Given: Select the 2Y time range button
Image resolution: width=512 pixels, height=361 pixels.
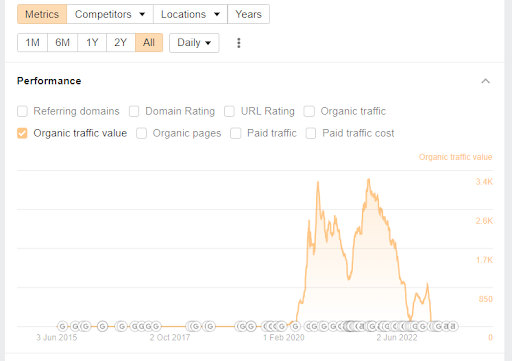Looking at the screenshot, I should [x=121, y=43].
